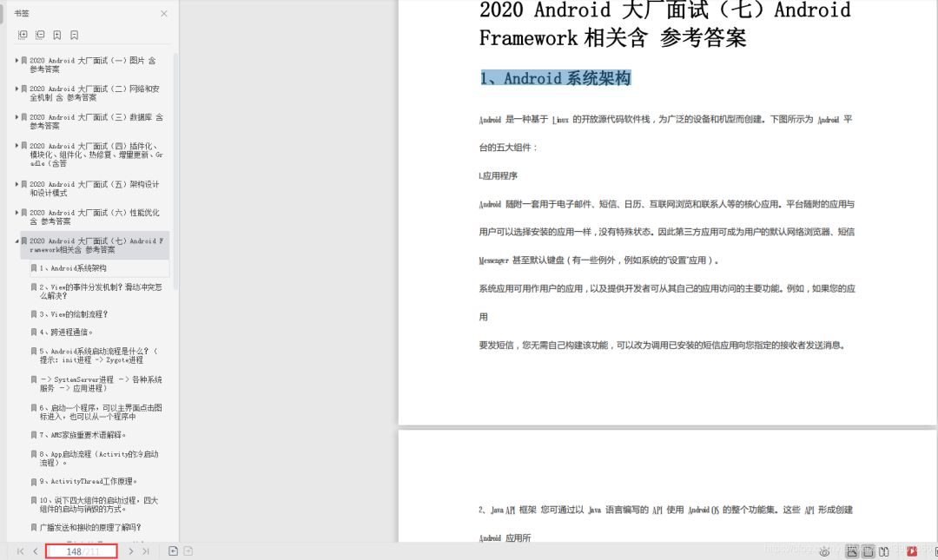This screenshot has height=560, width=938.
Task: Open bookmark 7、AMS家族重要术语解释
Action: (83, 435)
